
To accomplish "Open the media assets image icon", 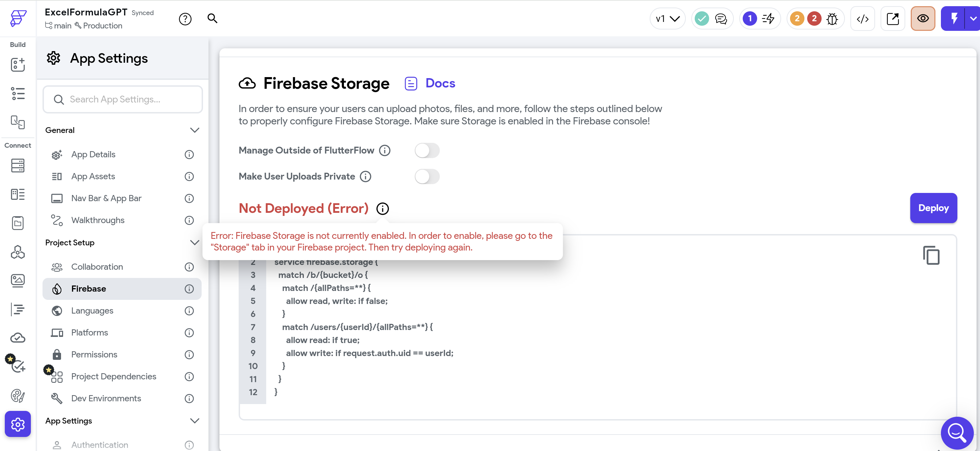I will (x=18, y=281).
